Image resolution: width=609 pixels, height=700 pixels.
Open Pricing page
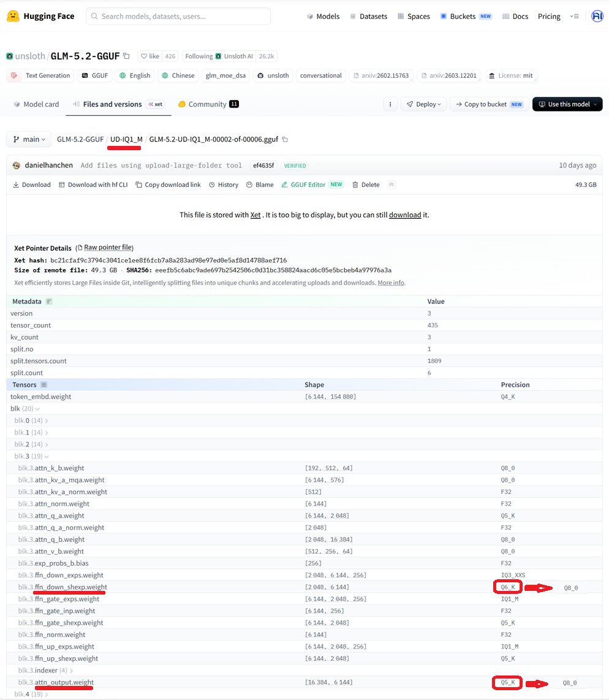(549, 16)
